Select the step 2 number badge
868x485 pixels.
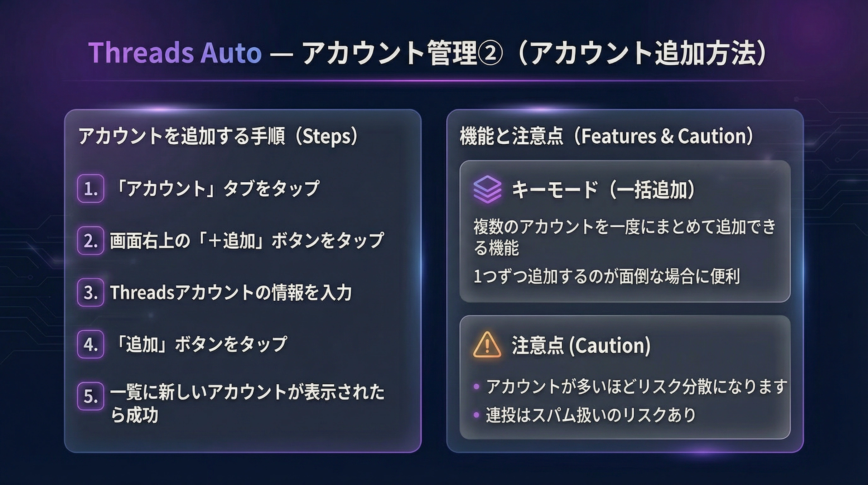point(90,241)
